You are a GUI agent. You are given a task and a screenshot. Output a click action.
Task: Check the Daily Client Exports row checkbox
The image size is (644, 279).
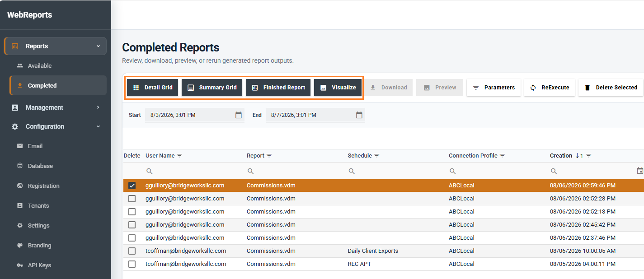click(x=132, y=251)
